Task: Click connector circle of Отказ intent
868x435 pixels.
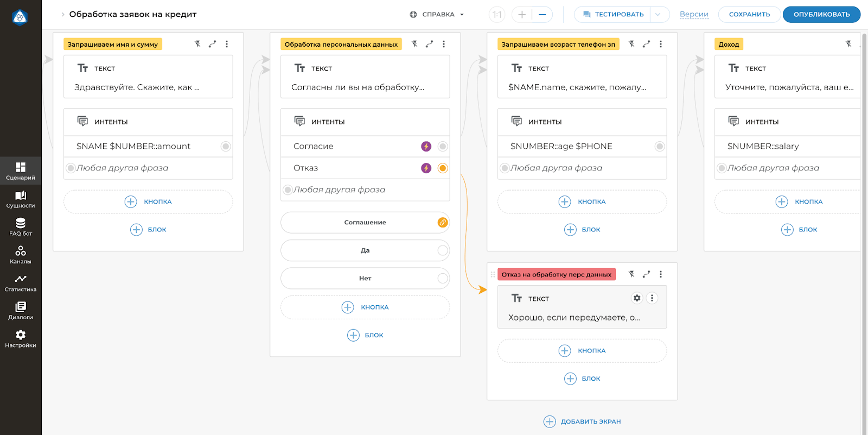Action: pos(443,168)
